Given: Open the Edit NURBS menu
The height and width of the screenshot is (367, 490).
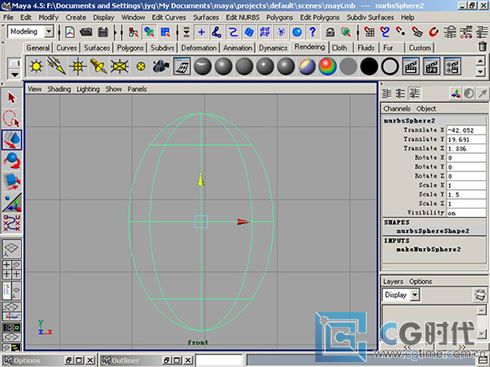Looking at the screenshot, I should pyautogui.click(x=242, y=17).
